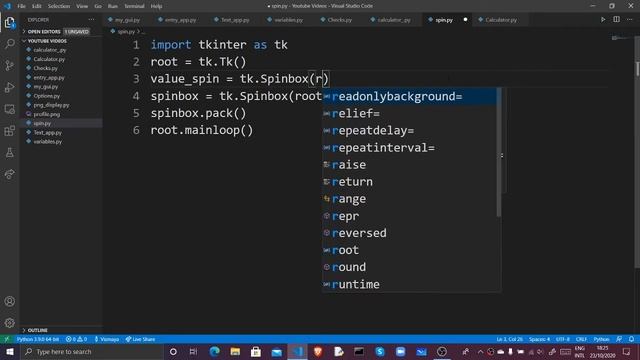The height and width of the screenshot is (360, 640).
Task: Open the File menu
Action: click(x=21, y=6)
